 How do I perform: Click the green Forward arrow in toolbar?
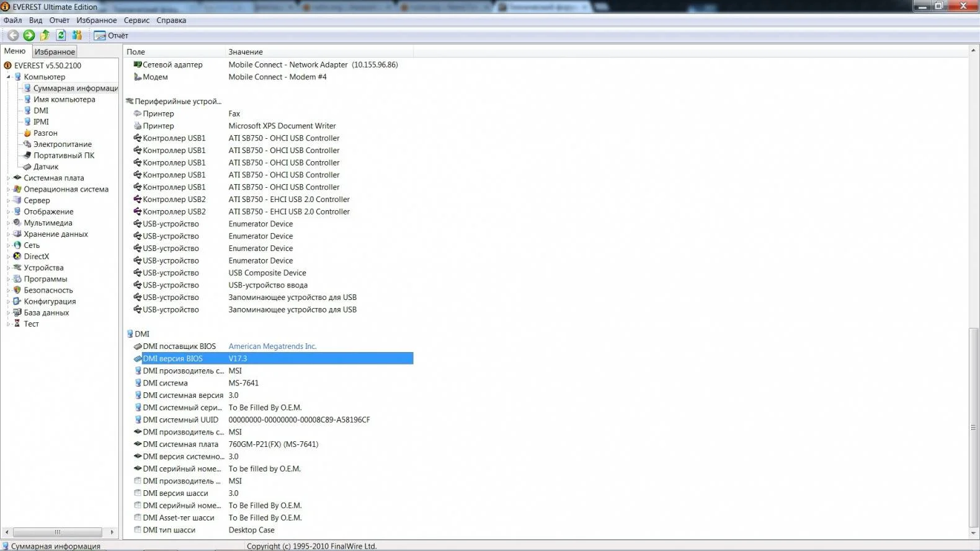click(x=29, y=35)
